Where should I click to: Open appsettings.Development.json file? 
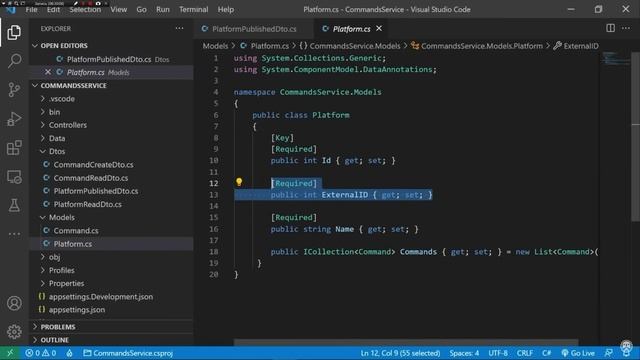pyautogui.click(x=101, y=297)
